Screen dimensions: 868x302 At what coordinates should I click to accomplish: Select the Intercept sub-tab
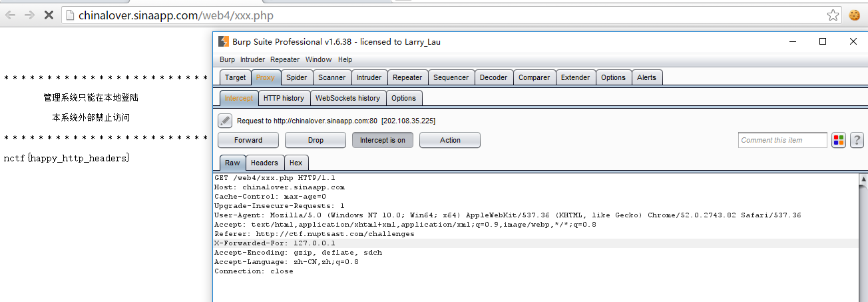[239, 98]
